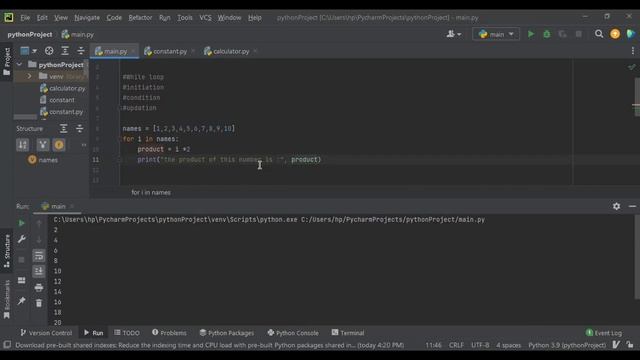Open the Code menu
Image resolution: width=640 pixels, height=360 pixels.
[x=114, y=18]
